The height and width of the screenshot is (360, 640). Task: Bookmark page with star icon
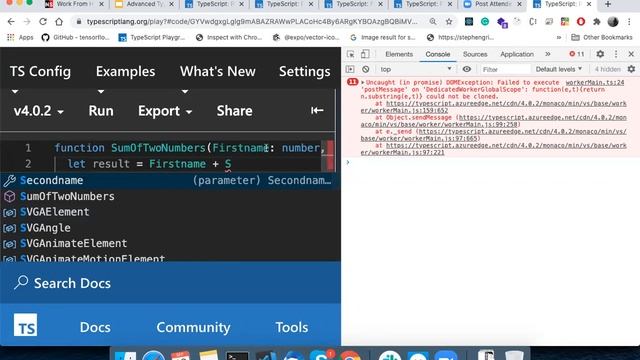coord(449,22)
